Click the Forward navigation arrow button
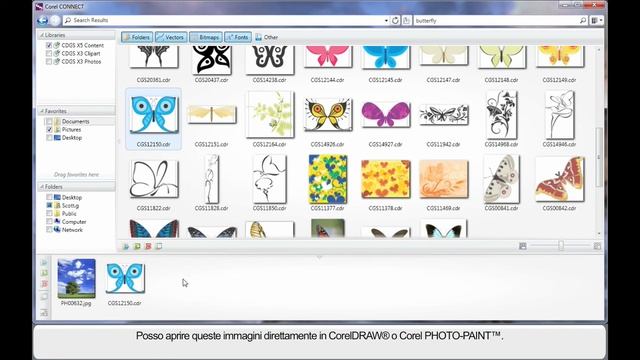 coord(55,20)
